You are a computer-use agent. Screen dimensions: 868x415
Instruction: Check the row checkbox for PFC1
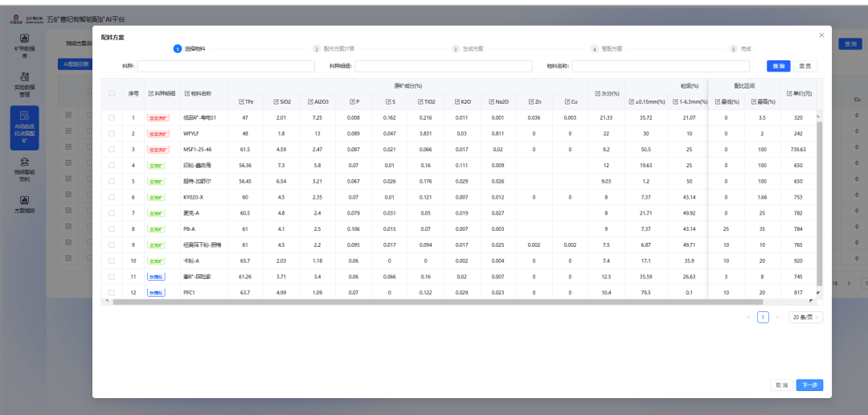pyautogui.click(x=112, y=292)
